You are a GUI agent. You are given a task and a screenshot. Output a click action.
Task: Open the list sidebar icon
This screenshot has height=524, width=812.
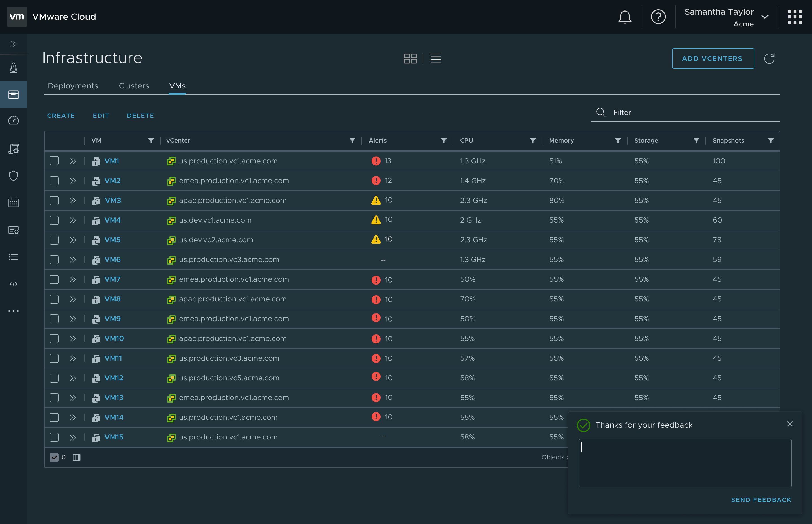tap(14, 257)
